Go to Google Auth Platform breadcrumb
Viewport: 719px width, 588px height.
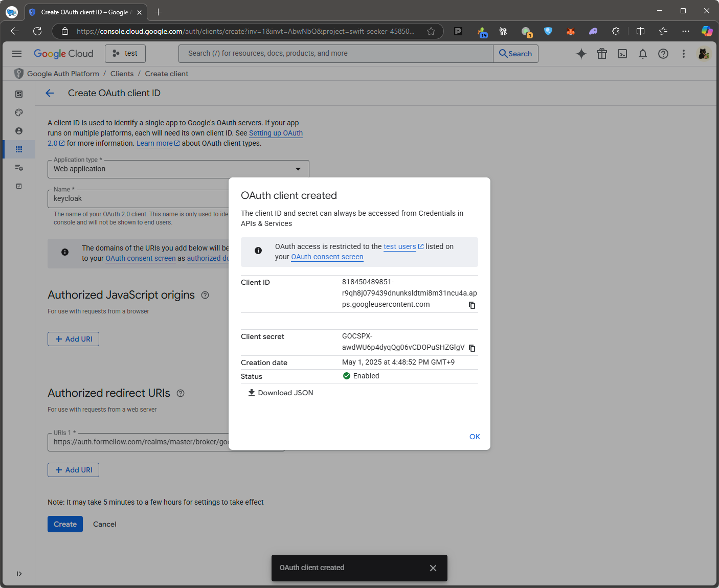point(63,74)
